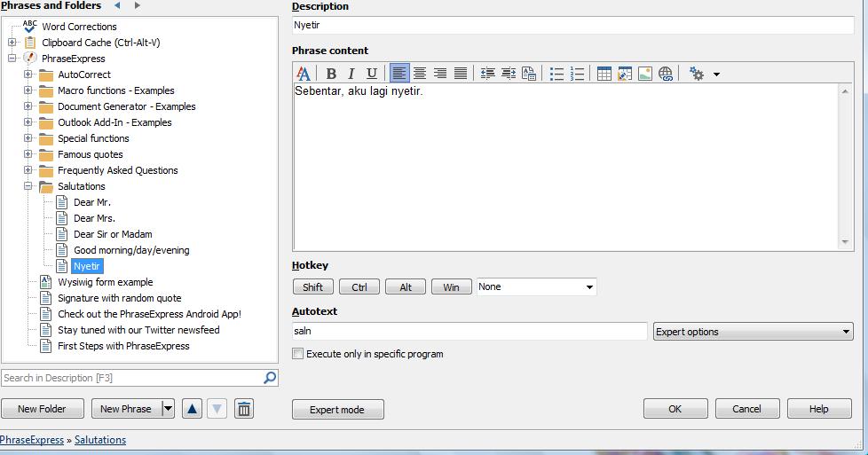Open the macro gears menu

click(697, 74)
